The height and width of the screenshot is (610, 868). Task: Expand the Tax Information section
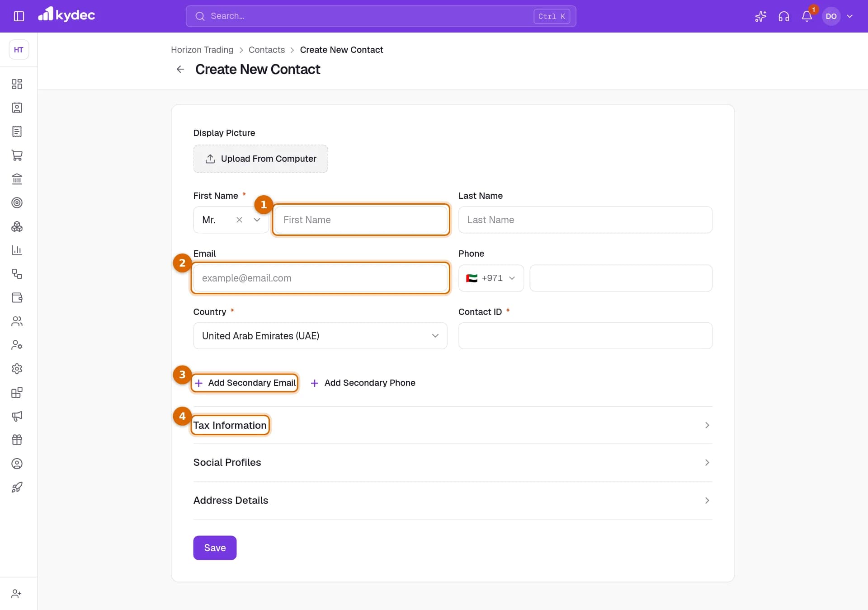tap(453, 425)
